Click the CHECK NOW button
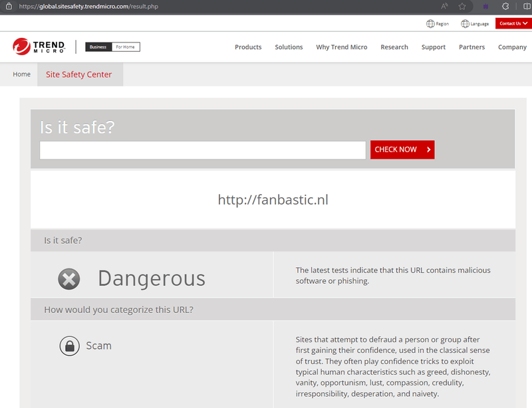532x408 pixels. tap(402, 150)
